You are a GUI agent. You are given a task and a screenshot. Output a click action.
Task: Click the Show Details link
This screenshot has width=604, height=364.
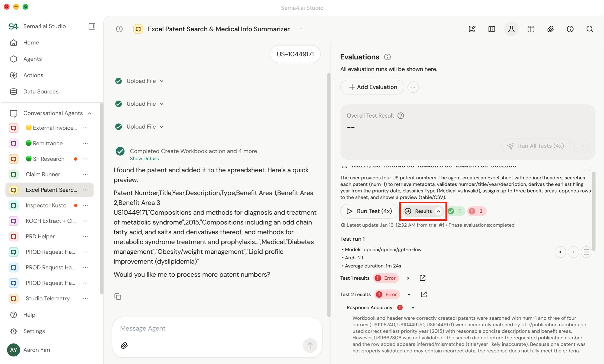(144, 158)
